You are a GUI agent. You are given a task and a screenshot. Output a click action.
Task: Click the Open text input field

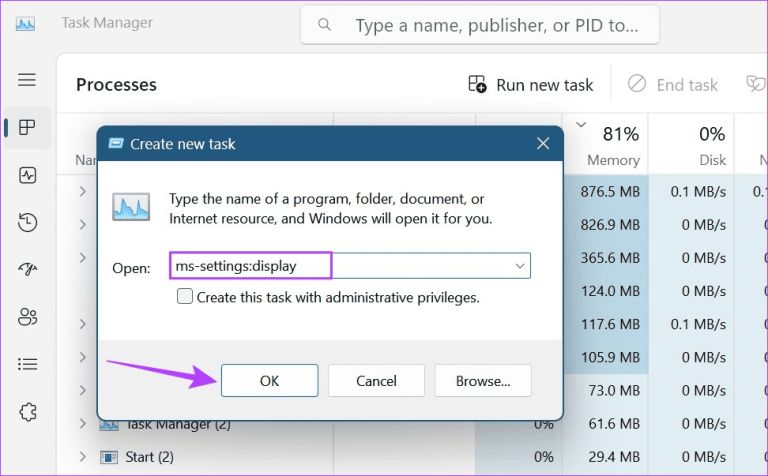click(x=340, y=266)
